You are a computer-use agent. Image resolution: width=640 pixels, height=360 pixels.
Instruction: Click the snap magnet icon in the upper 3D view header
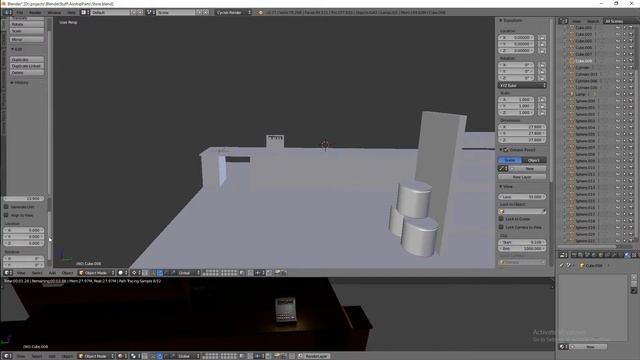point(250,273)
